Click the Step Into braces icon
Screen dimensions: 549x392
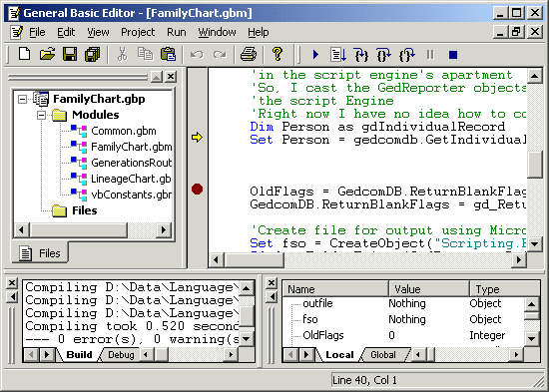361,55
